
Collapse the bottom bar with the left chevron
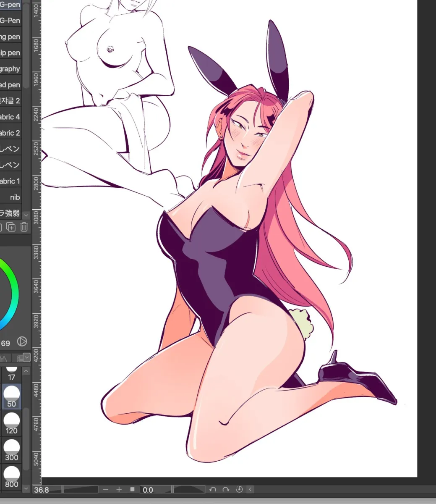coord(250,489)
